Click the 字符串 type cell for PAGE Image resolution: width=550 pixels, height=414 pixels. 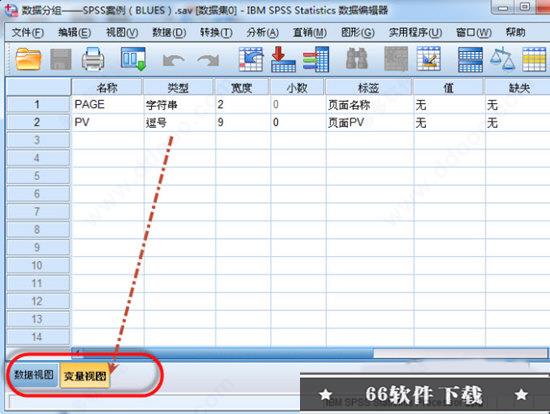(179, 105)
